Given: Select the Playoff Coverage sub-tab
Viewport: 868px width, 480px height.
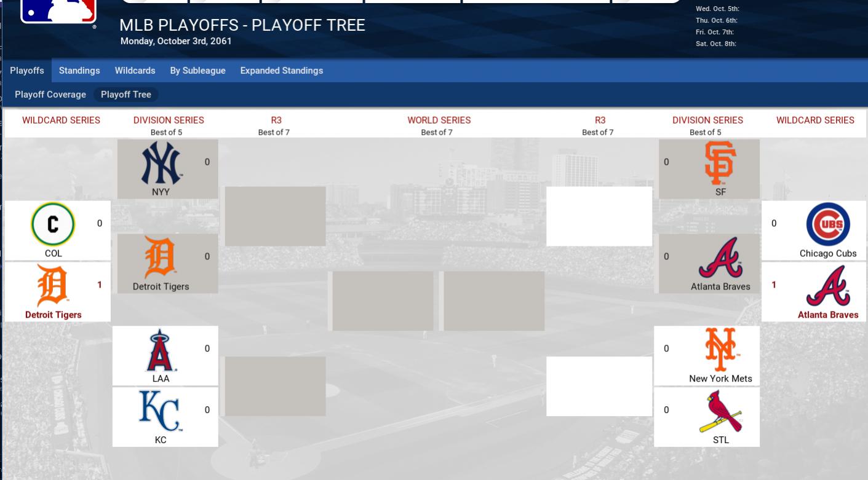Looking at the screenshot, I should [50, 95].
